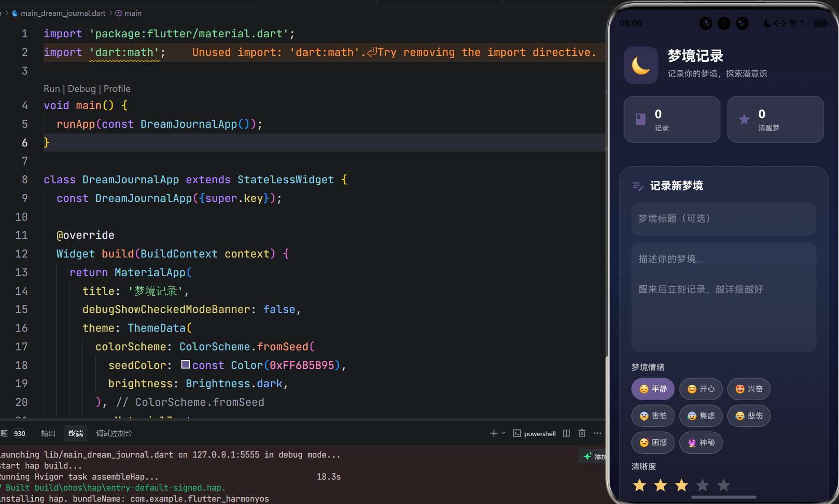
Task: Click the Dart file icon in breadcrumb
Action: (x=15, y=13)
